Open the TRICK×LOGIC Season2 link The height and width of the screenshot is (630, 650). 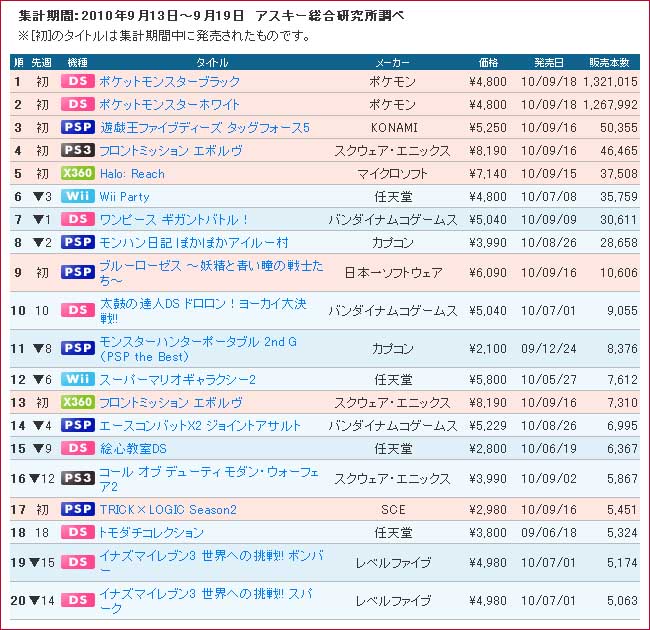(x=168, y=510)
